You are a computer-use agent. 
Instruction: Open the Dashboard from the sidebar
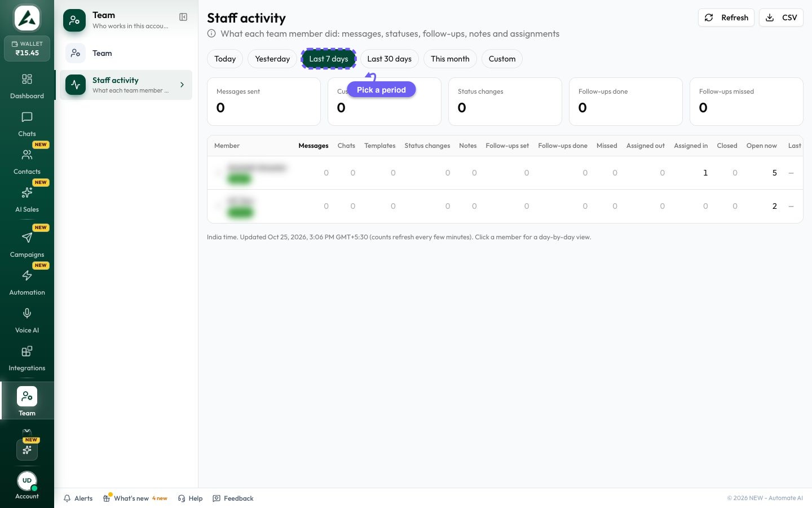click(x=27, y=86)
